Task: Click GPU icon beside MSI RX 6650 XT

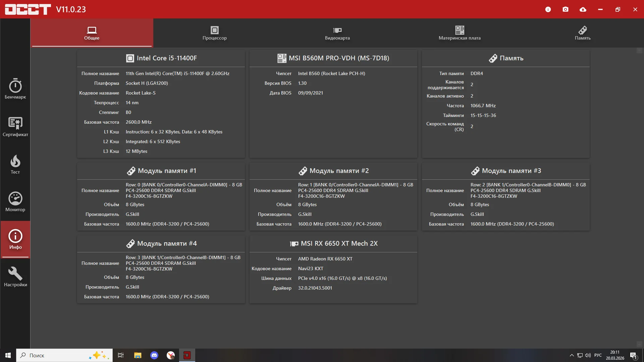Action: [294, 244]
